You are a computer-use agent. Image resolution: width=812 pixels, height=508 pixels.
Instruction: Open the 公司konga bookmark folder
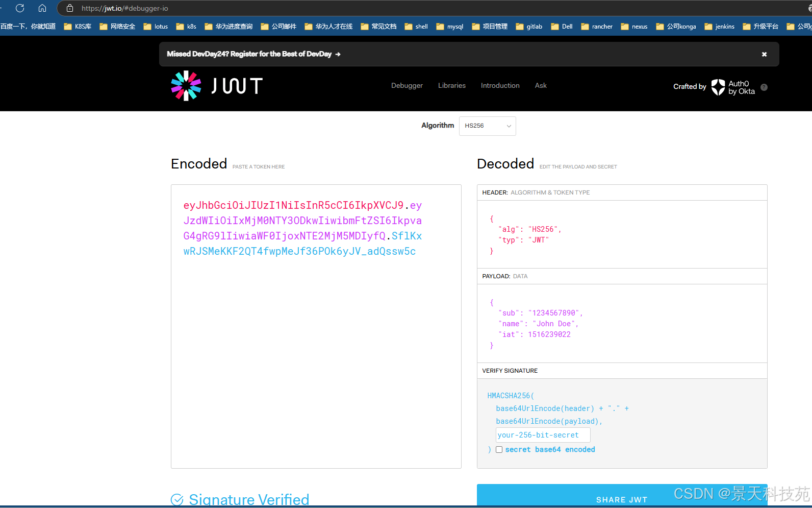(x=676, y=27)
